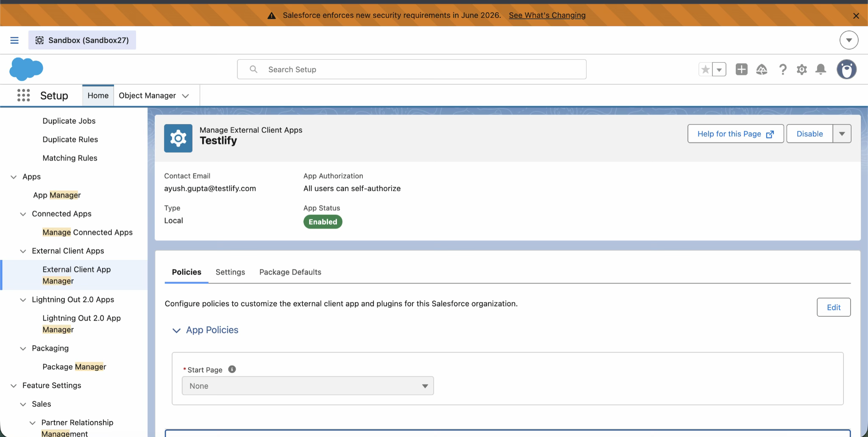The height and width of the screenshot is (437, 868).
Task: Click into the Search Setup field
Action: 412,69
